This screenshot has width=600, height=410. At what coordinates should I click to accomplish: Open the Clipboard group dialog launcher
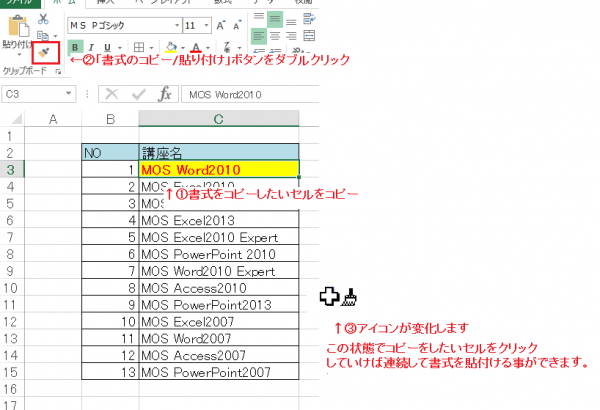pyautogui.click(x=58, y=71)
